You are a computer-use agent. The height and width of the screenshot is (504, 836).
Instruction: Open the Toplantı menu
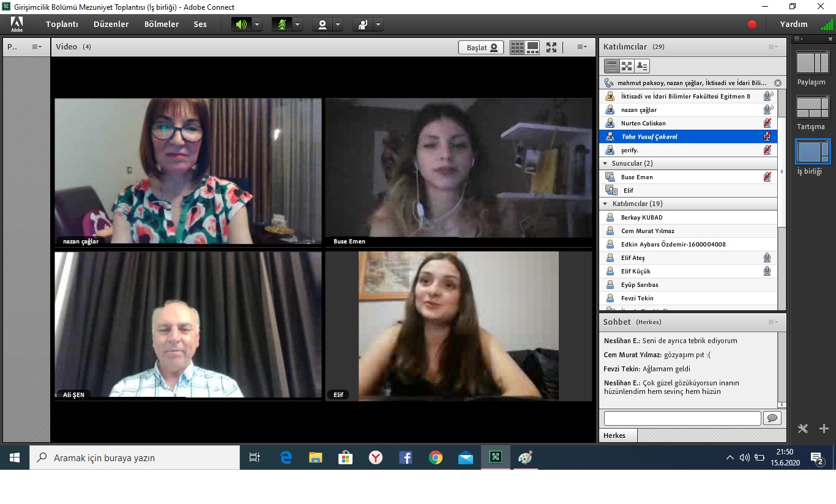coord(62,24)
